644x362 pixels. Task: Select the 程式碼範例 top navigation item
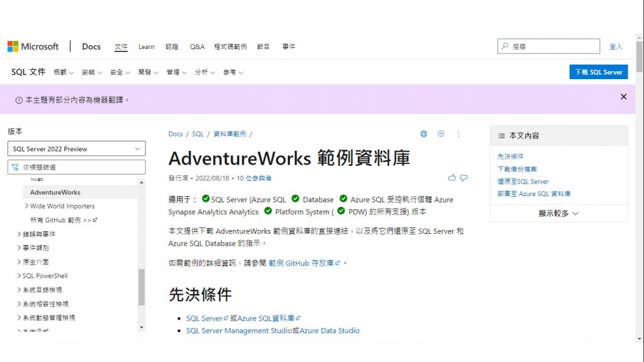tap(230, 47)
